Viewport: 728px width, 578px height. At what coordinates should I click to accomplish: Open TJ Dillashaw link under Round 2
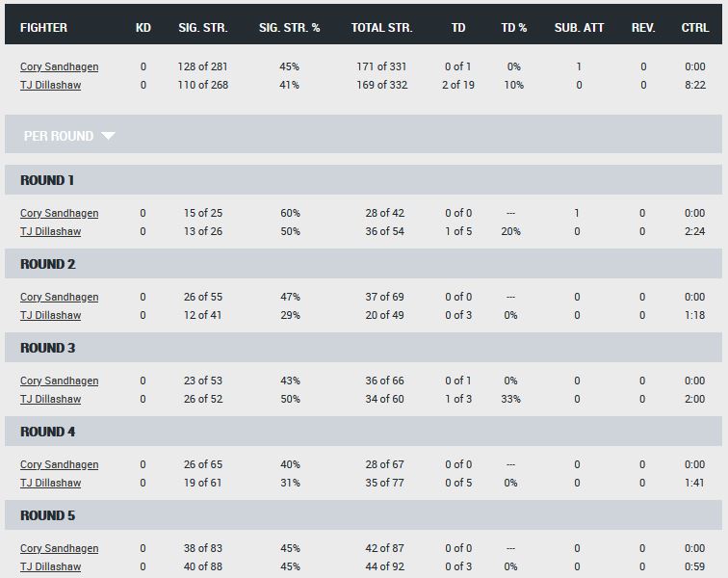(x=51, y=315)
